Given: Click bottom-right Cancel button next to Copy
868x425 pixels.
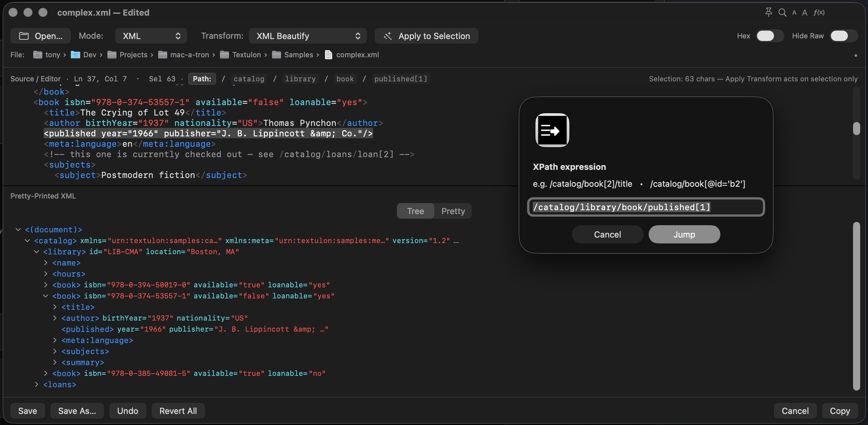Looking at the screenshot, I should click(795, 411).
